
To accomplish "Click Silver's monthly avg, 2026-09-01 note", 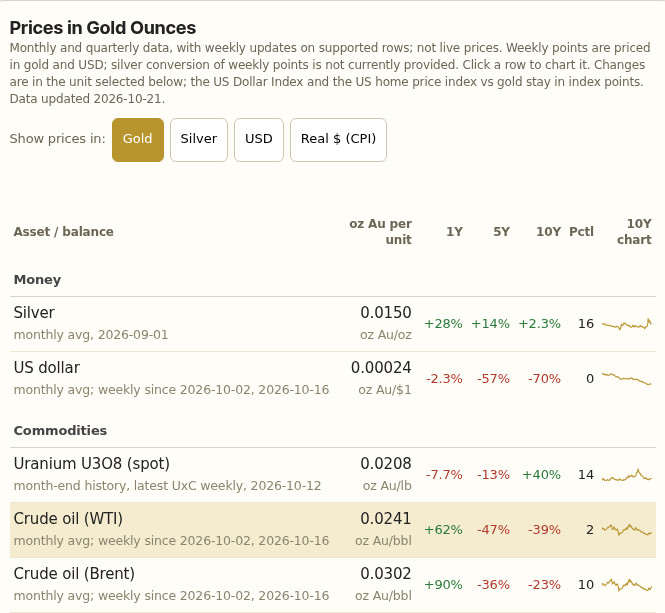I will click(x=91, y=335).
